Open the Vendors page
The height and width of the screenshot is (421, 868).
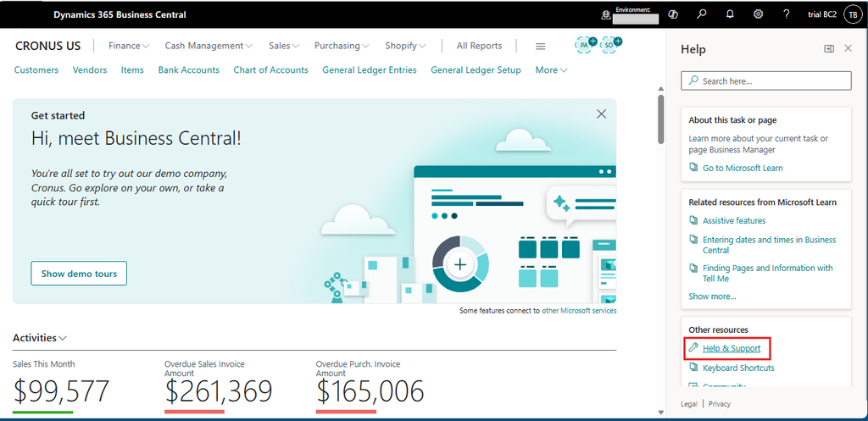click(x=90, y=70)
